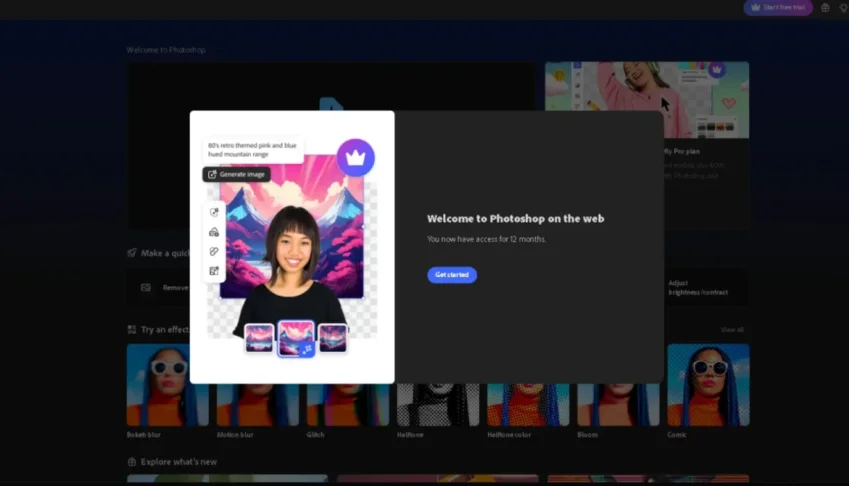
Task: Click the Bokeh blur label text
Action: 143,435
